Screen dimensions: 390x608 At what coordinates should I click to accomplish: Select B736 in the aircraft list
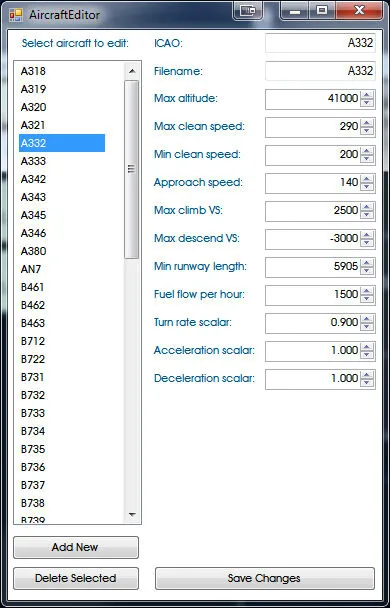(62, 467)
